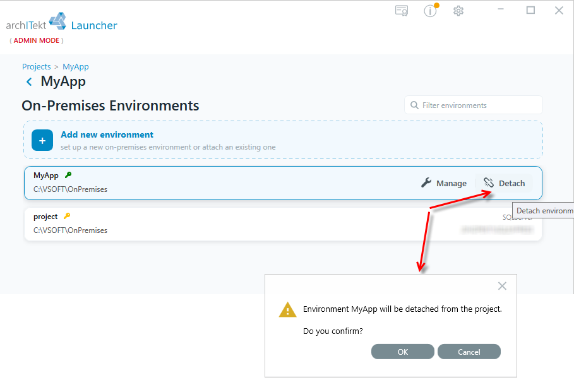The width and height of the screenshot is (574, 392).
Task: Click the 'Do you confirm?' text
Action: pyautogui.click(x=333, y=331)
